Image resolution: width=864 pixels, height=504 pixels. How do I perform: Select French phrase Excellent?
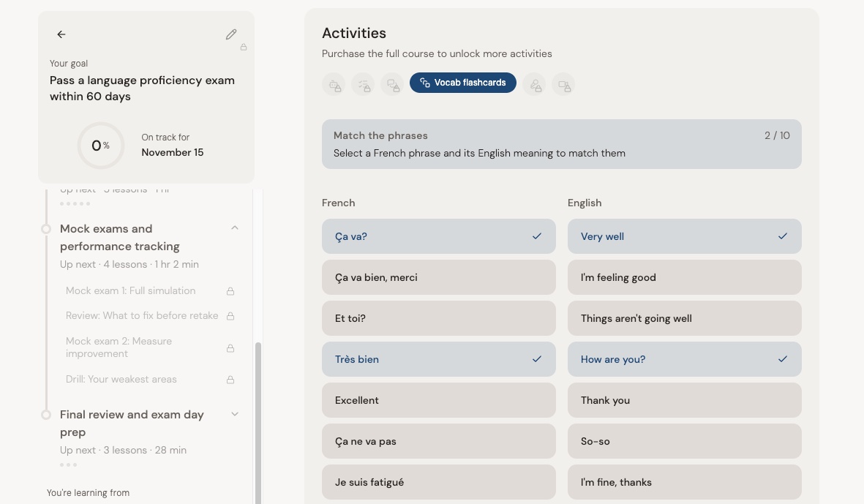(x=439, y=400)
